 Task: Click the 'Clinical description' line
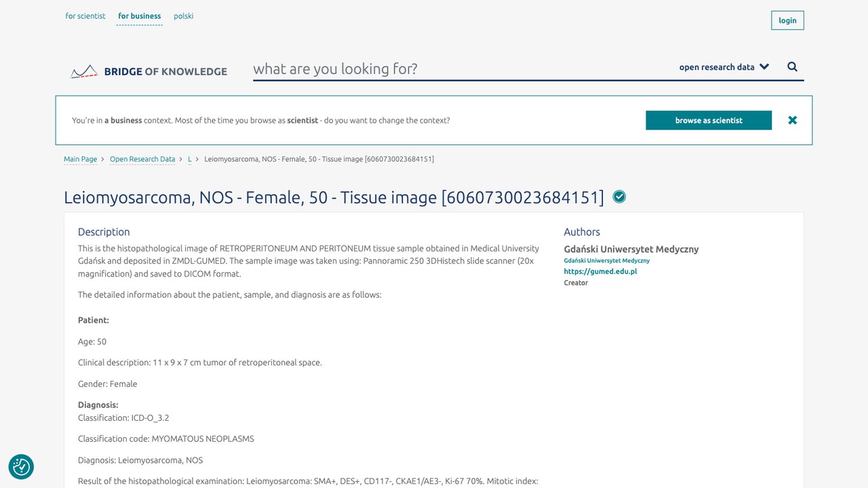(200, 363)
